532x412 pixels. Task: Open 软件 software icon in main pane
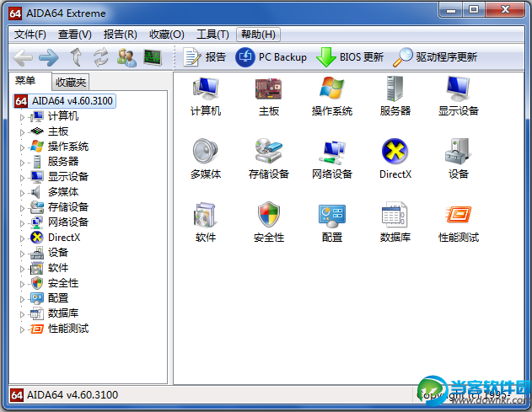pos(206,222)
